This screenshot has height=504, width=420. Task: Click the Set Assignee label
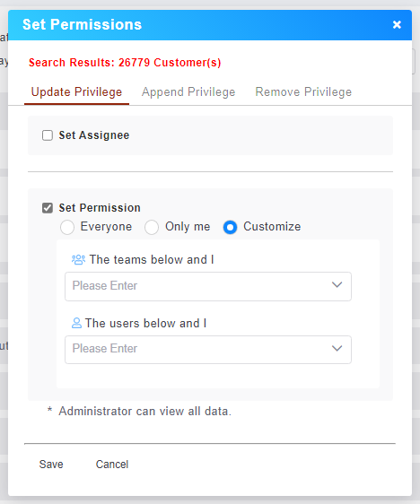(x=94, y=135)
